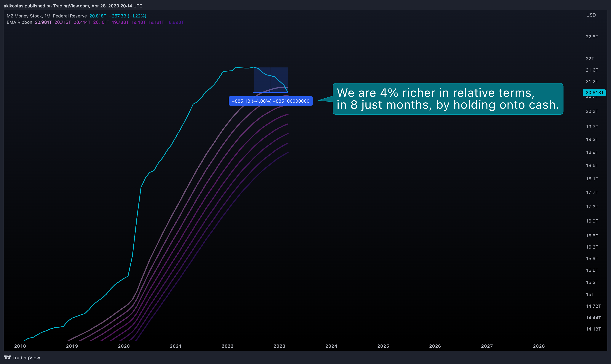The image size is (611, 364).
Task: Click the 2019 time axis label
Action: (x=72, y=346)
